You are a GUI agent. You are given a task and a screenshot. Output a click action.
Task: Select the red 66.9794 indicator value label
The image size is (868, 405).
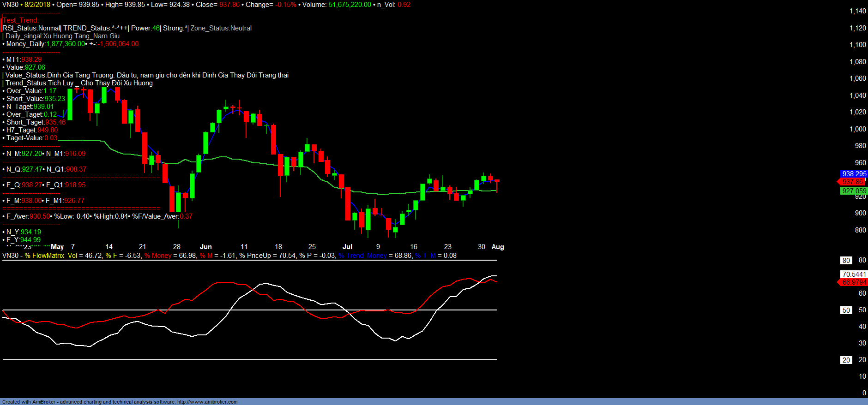[x=854, y=282]
